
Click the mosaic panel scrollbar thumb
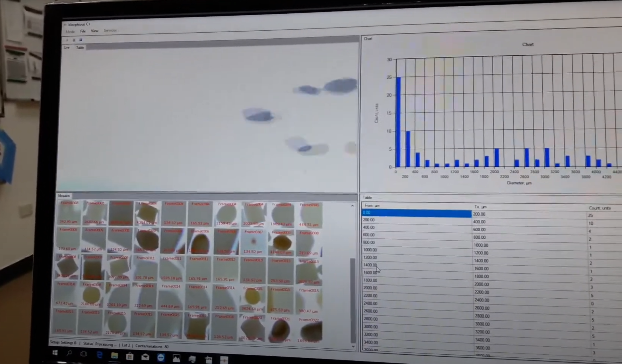pyautogui.click(x=353, y=300)
